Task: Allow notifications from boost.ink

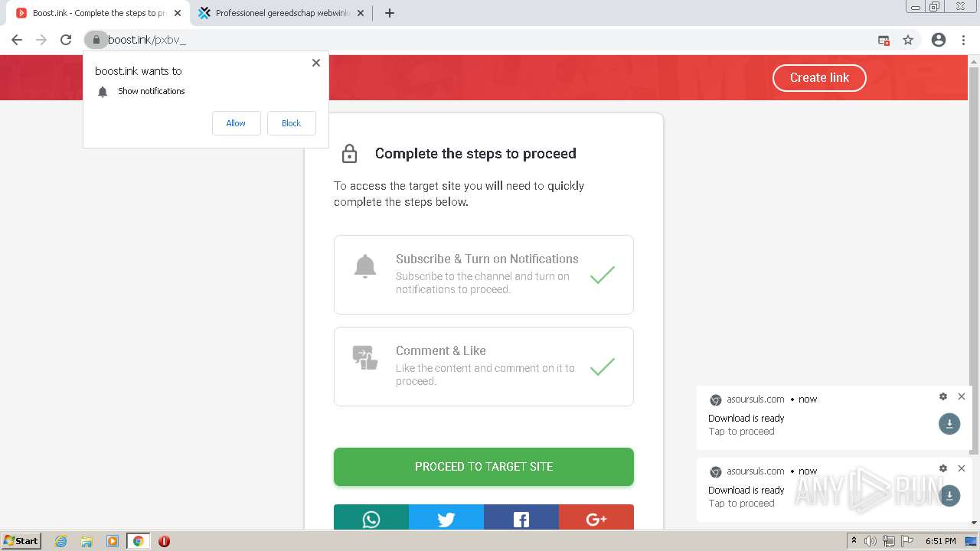Action: pyautogui.click(x=236, y=123)
